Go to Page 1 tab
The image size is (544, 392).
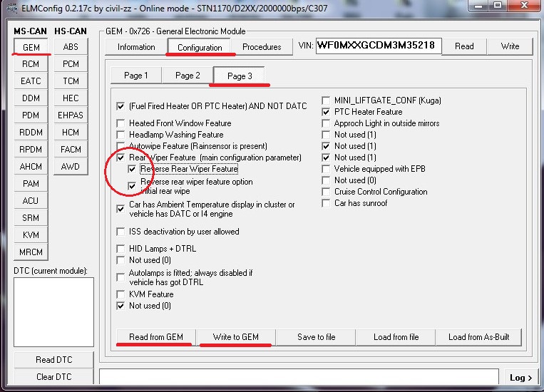[x=135, y=76]
